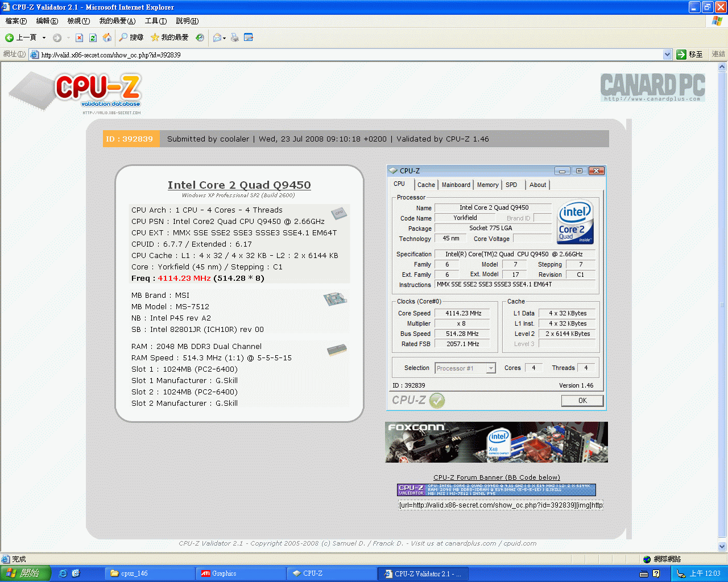Open the 工具(T) menu

point(156,21)
